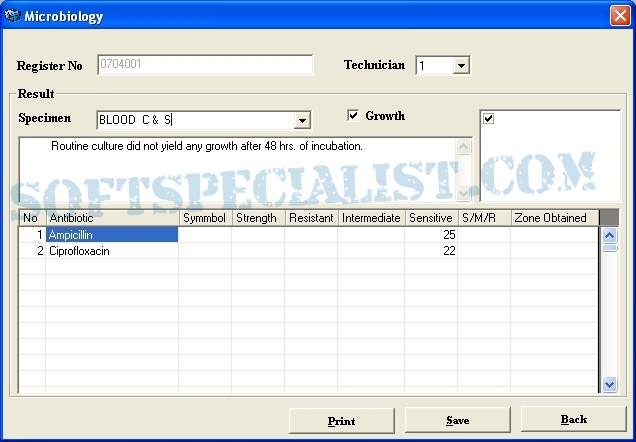Click the Back button
Screen dimensions: 636x442
(x=573, y=420)
